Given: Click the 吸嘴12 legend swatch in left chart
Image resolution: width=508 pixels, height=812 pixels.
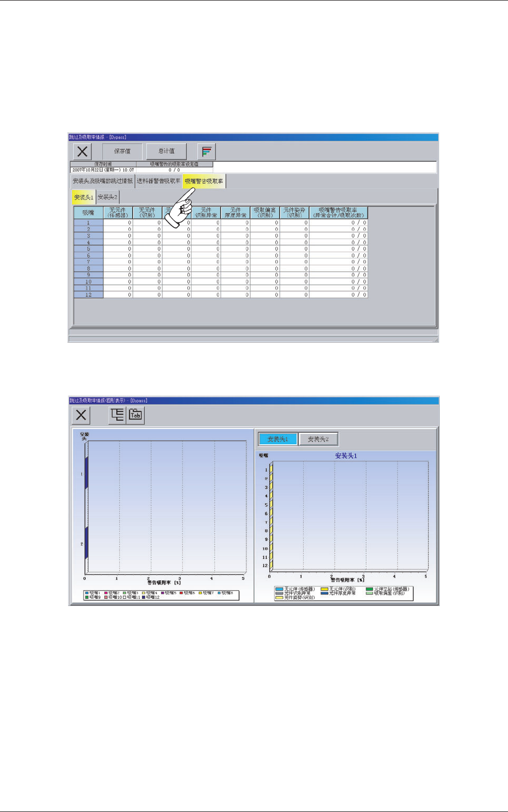Looking at the screenshot, I should 144,597.
